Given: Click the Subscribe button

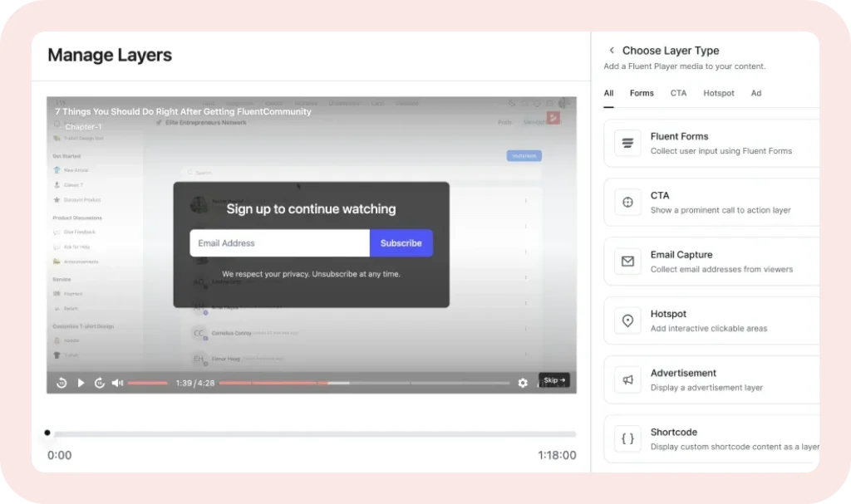Looking at the screenshot, I should [401, 243].
